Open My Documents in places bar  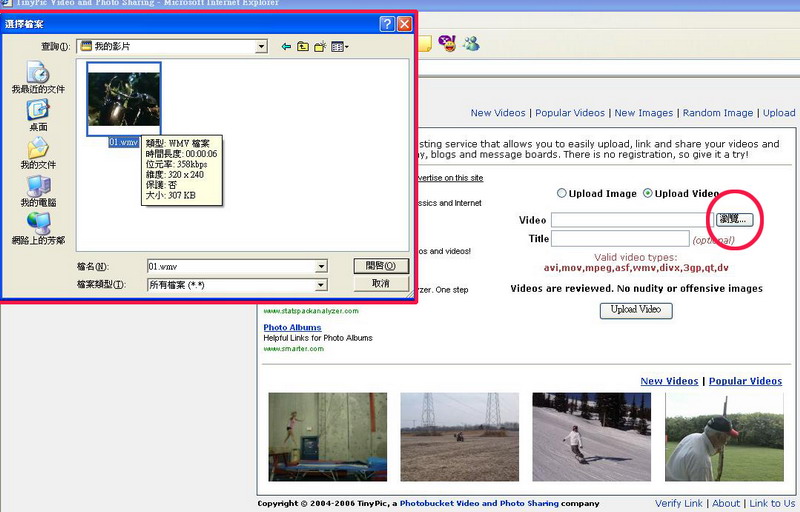pyautogui.click(x=38, y=153)
